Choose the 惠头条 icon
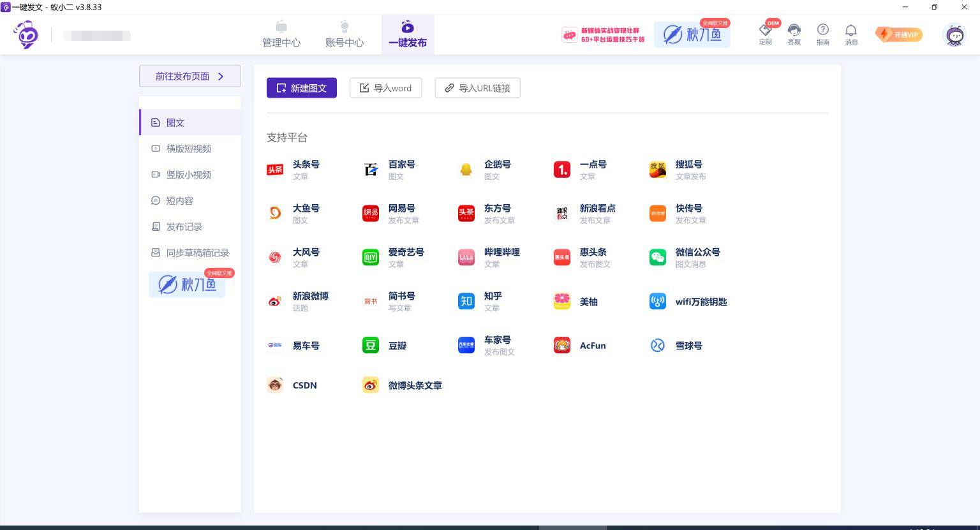This screenshot has height=530, width=980. 562,258
